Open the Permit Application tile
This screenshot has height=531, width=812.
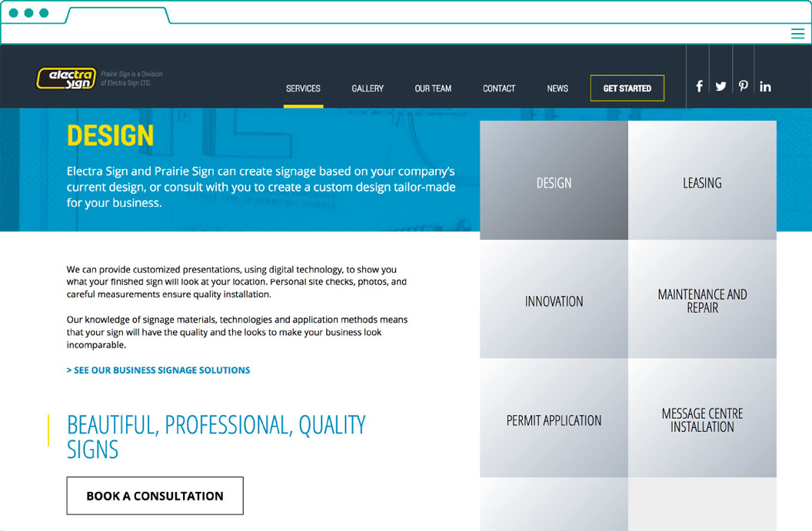(554, 420)
